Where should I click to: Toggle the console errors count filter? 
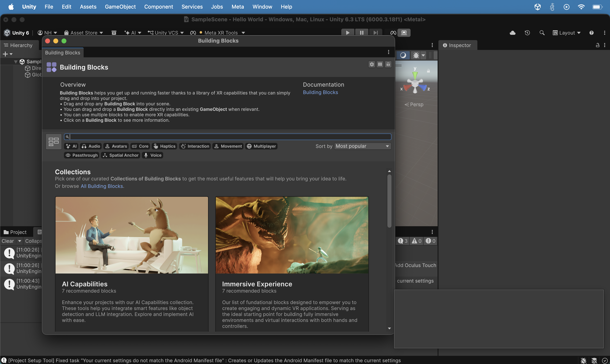point(431,241)
